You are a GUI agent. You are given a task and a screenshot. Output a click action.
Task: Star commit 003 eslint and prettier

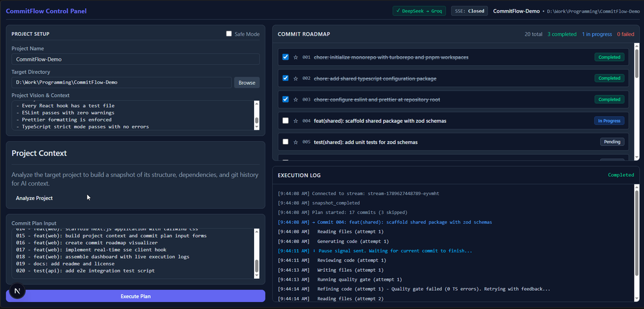pos(296,99)
